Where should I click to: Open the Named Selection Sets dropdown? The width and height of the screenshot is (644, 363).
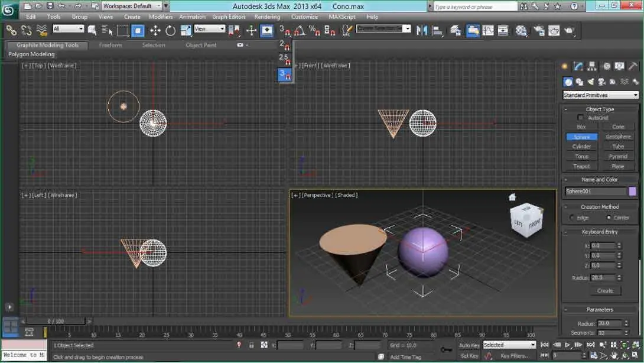click(x=383, y=28)
